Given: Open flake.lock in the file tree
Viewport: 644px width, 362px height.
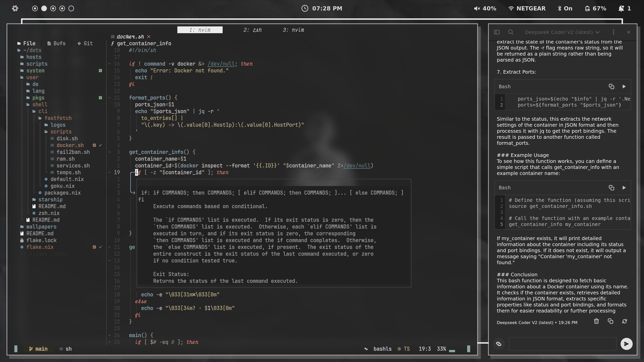Looking at the screenshot, I should [38, 240].
